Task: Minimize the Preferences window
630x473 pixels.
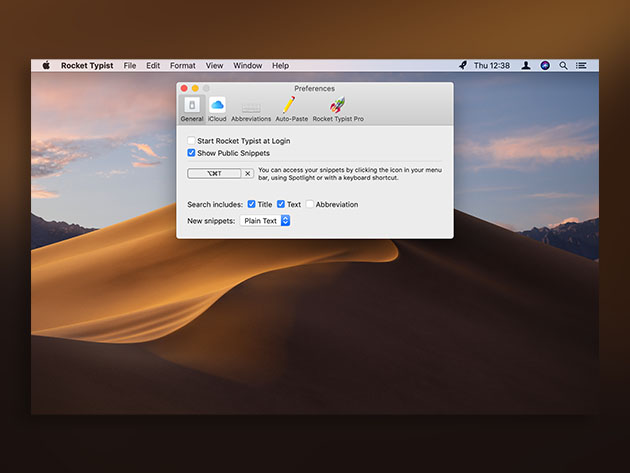Action: pyautogui.click(x=195, y=88)
